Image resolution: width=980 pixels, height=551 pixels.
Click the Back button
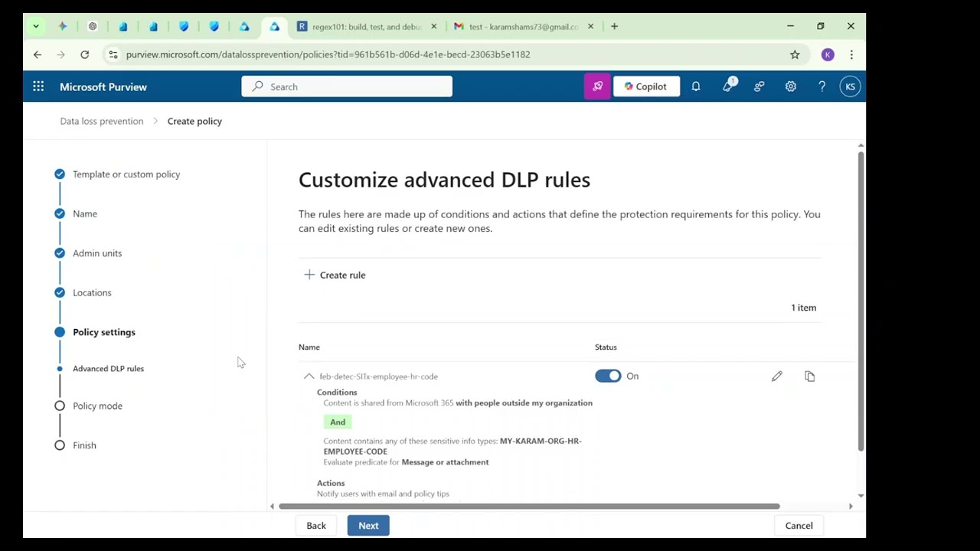coord(316,526)
